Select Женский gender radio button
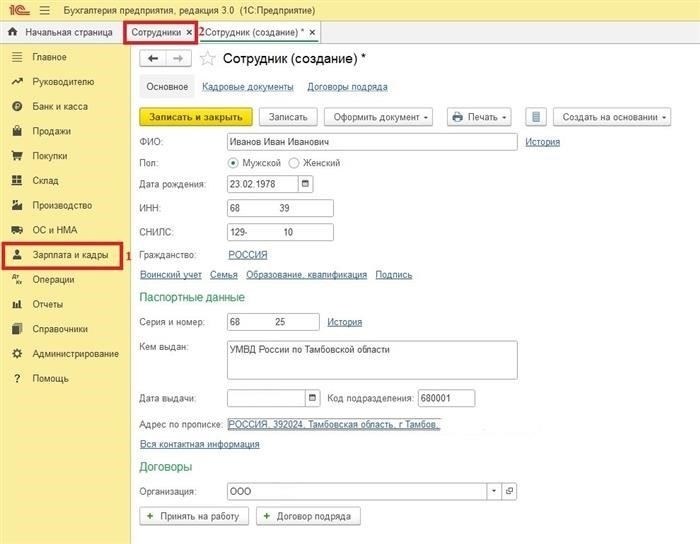Image resolution: width=700 pixels, height=544 pixels. 294,163
